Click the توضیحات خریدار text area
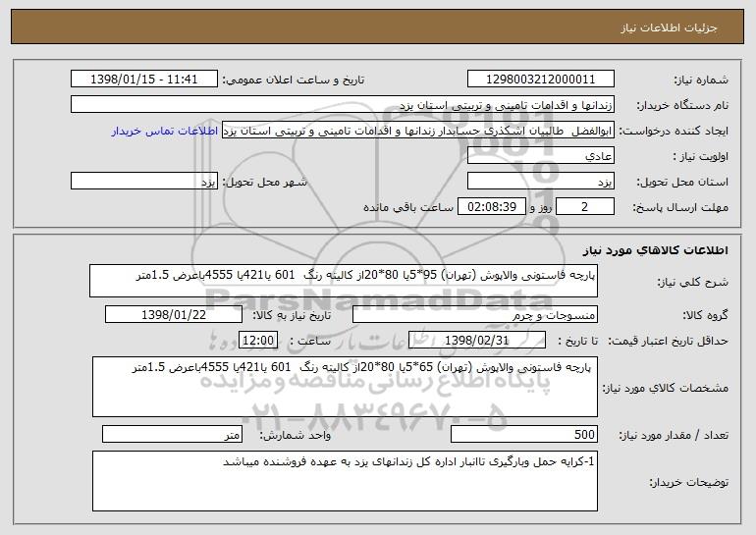Viewport: 756px width, 535px height. click(x=345, y=481)
